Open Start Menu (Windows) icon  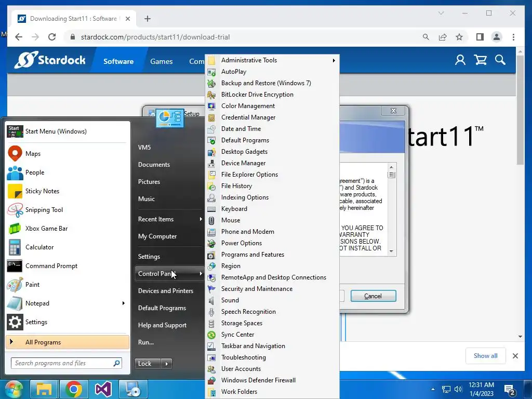15,131
